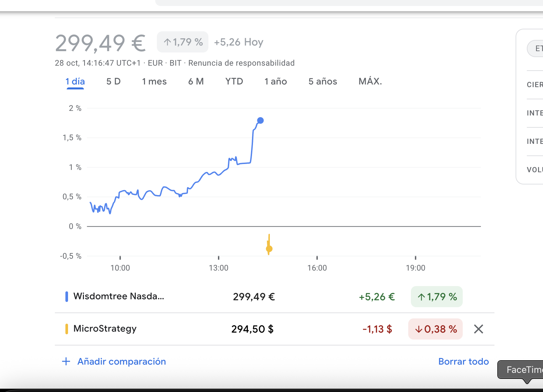543x392 pixels.
Task: Click Borrar todo to clear comparisons
Action: 463,361
